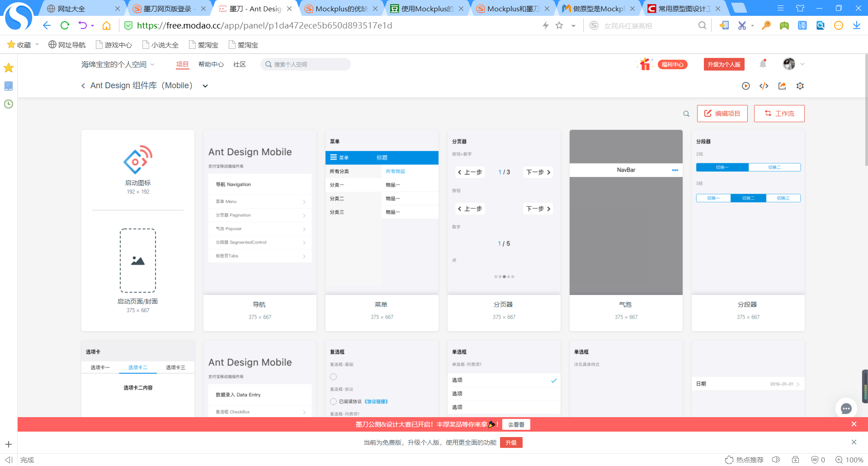The height and width of the screenshot is (466, 868).
Task: Open the 游戏中心 bookmark
Action: point(114,45)
